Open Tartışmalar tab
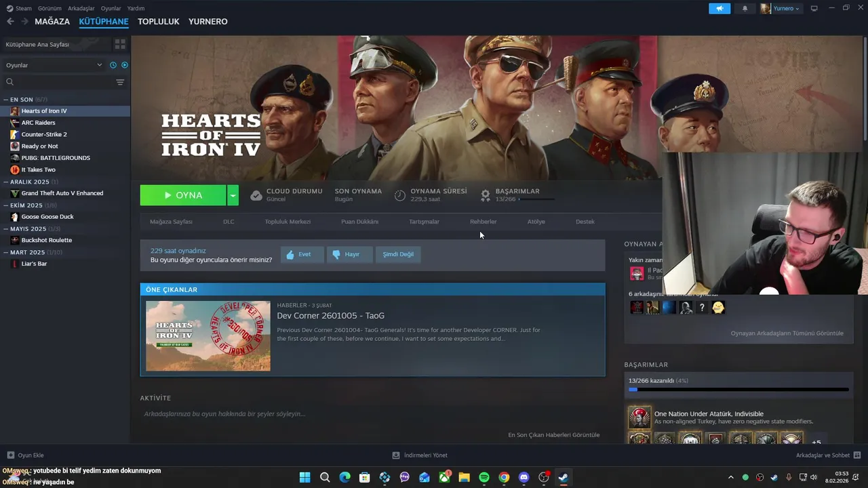The height and width of the screenshot is (488, 868). coord(424,222)
